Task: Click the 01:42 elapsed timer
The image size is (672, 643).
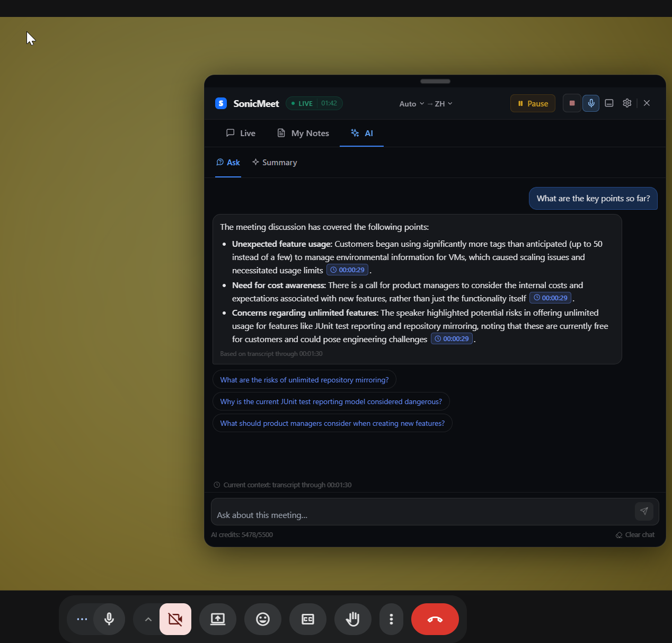Action: pos(329,103)
